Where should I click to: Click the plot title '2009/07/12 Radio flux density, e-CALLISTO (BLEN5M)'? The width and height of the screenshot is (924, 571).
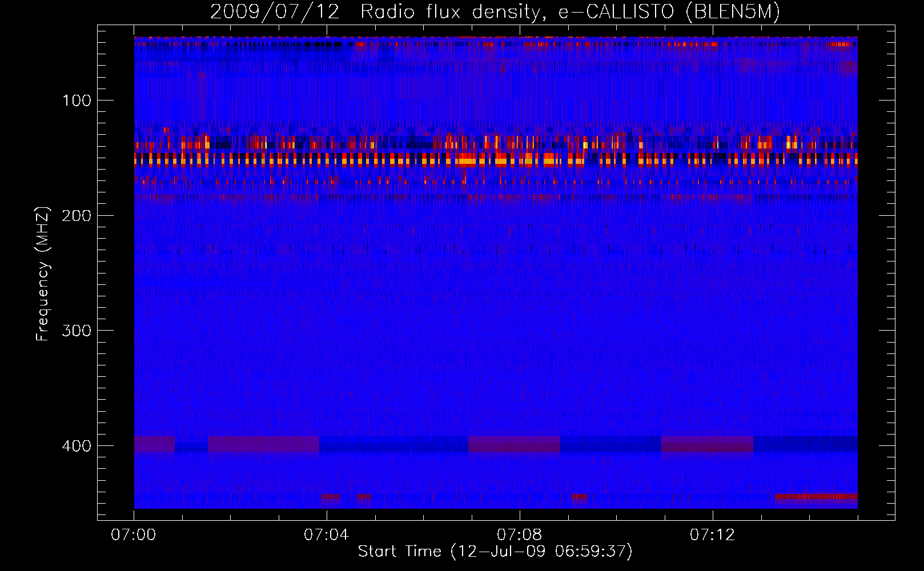[x=495, y=11]
